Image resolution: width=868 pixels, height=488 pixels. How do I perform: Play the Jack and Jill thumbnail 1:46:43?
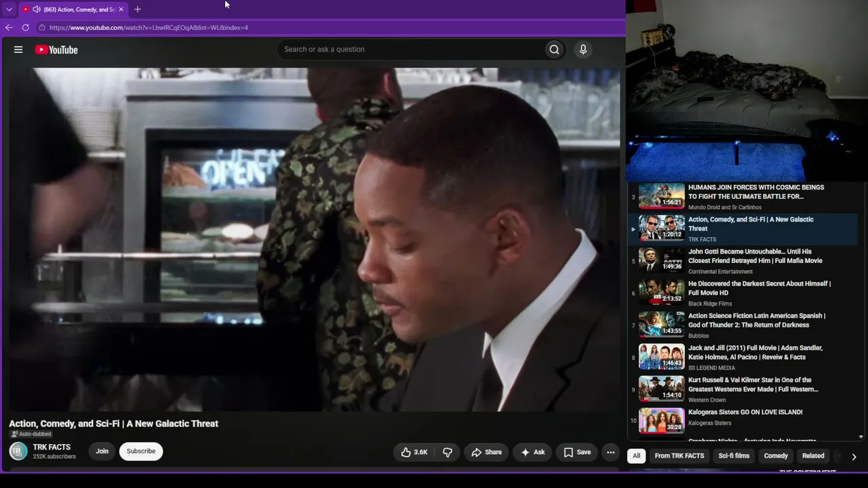coord(662,357)
